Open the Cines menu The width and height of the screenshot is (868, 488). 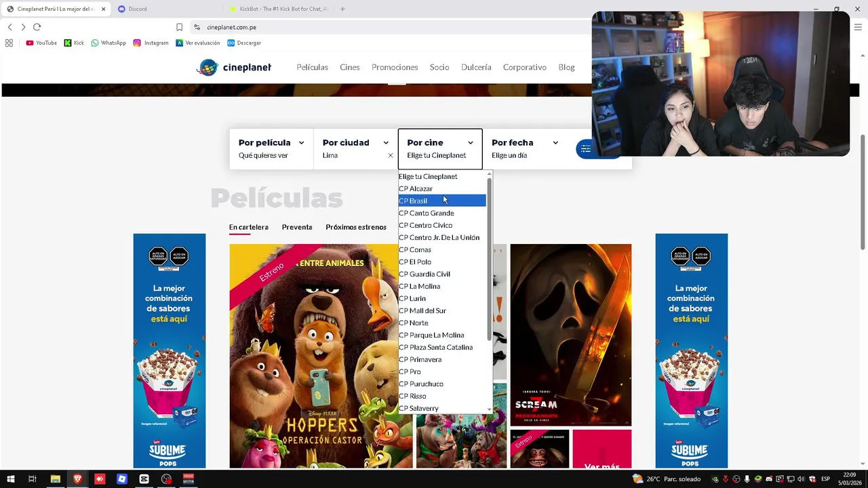(x=350, y=67)
